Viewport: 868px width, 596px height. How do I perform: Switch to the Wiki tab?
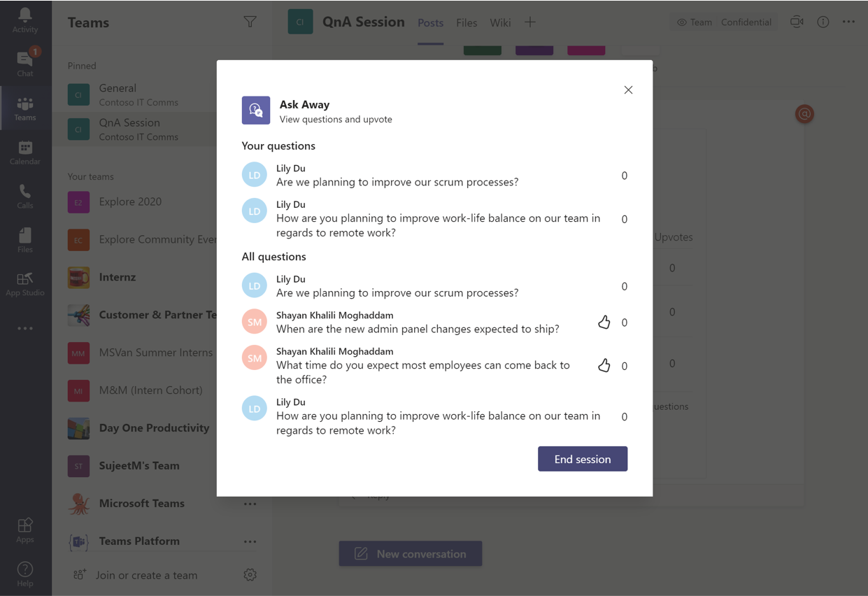[500, 22]
